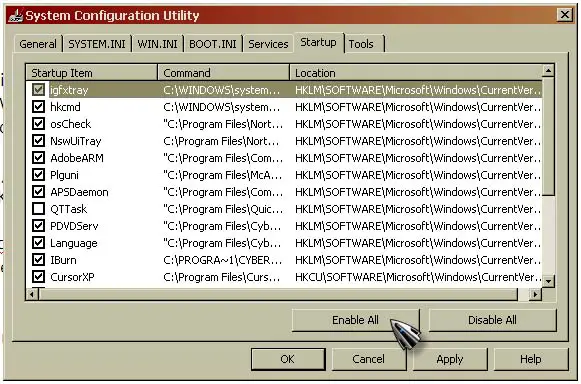Confirm with the OK button

288,359
